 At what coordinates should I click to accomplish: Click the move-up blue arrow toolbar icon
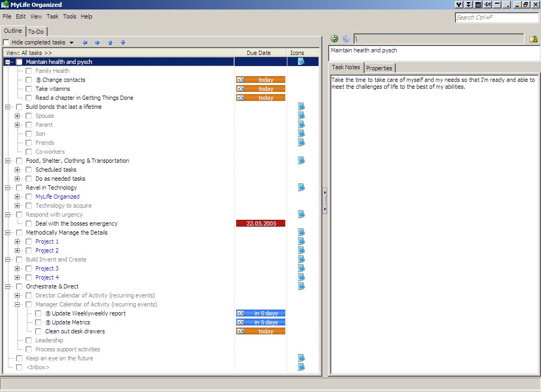110,42
